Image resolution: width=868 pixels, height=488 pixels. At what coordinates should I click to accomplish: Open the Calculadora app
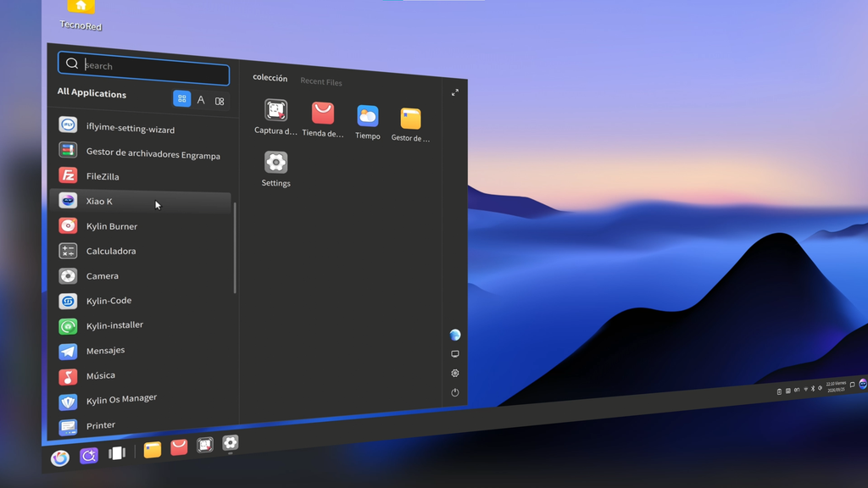pyautogui.click(x=141, y=251)
